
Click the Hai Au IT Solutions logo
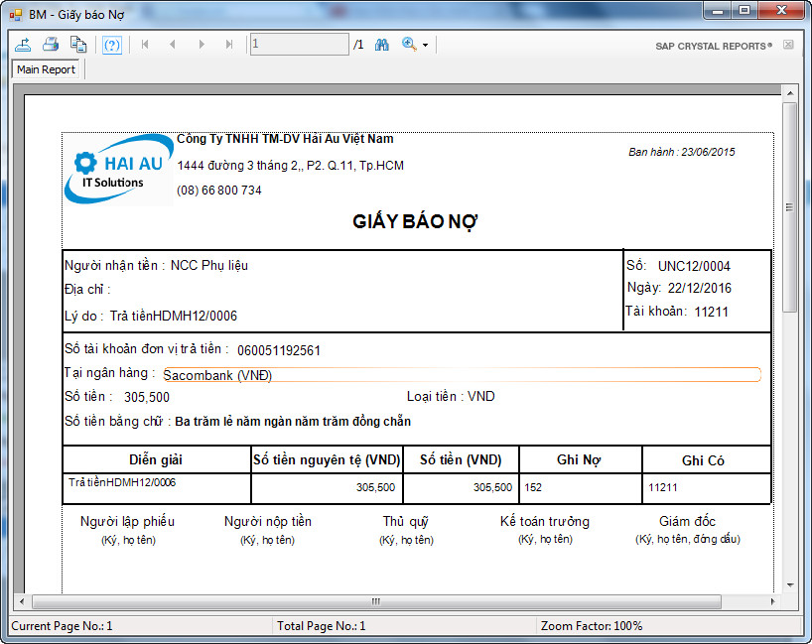[118, 170]
